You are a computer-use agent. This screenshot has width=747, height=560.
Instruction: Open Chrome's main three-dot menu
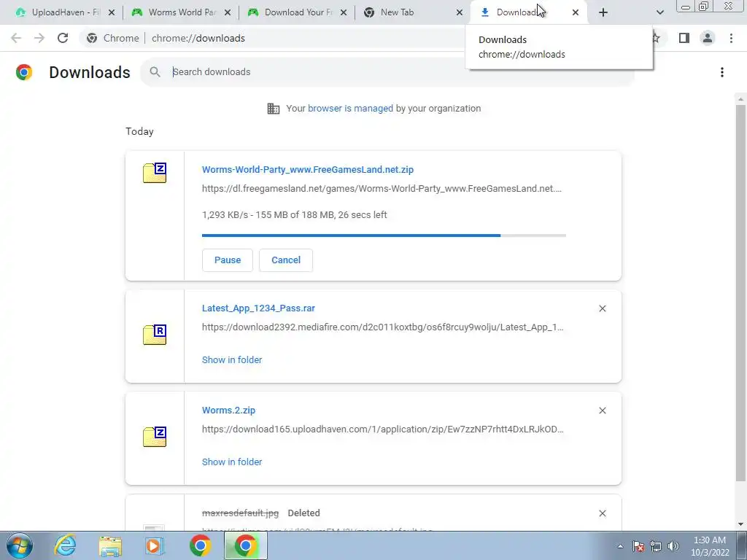[731, 38]
